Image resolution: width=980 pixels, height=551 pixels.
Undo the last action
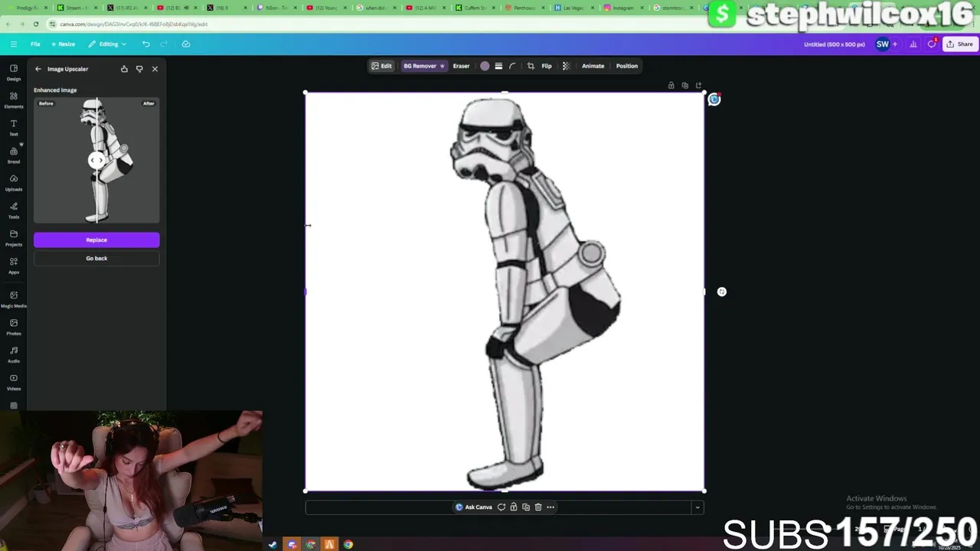pos(146,44)
